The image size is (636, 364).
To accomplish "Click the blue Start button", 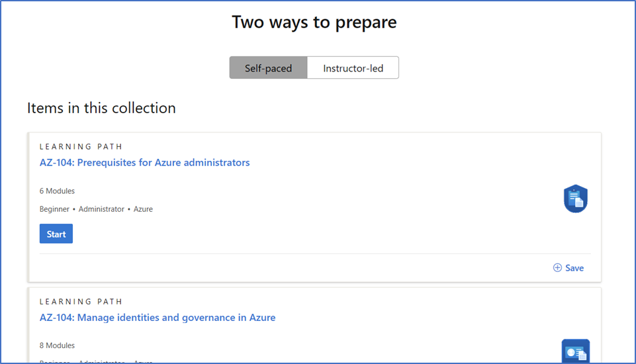I will pyautogui.click(x=56, y=234).
